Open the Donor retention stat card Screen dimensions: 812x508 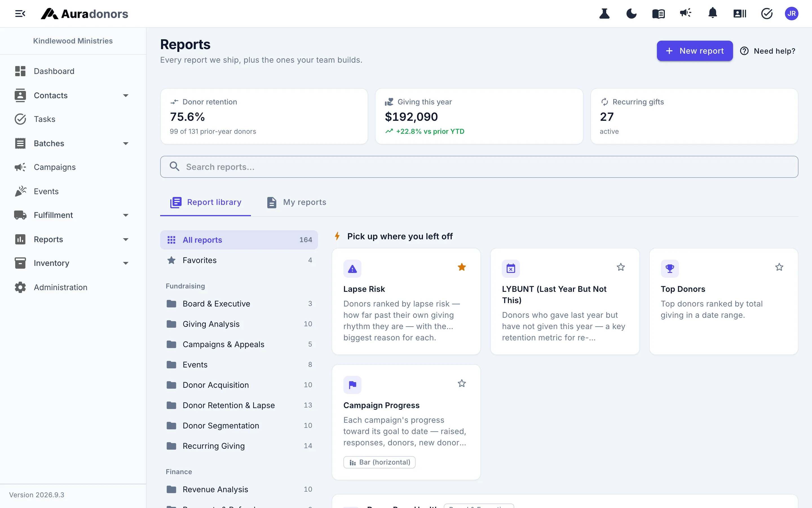point(264,116)
